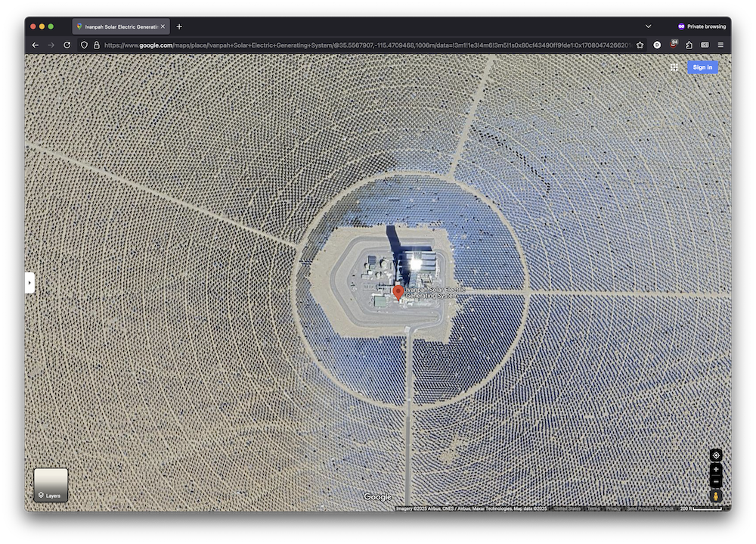Open the Terms link
This screenshot has height=544, width=756.
pos(593,508)
